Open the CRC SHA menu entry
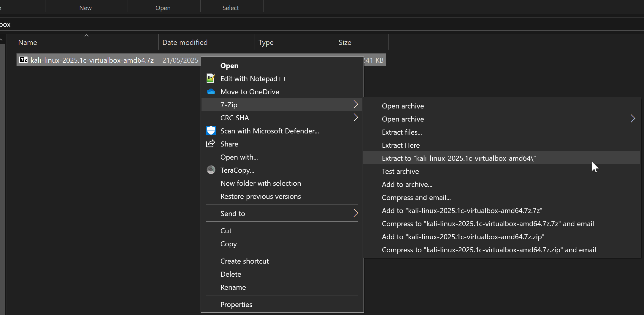Screen dimensions: 644x315 [x=281, y=117]
